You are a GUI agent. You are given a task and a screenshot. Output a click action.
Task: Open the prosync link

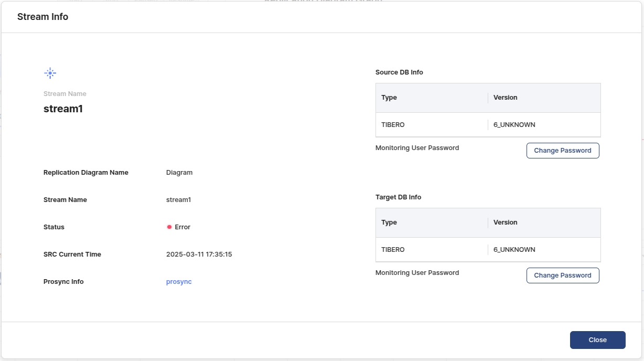tap(179, 282)
